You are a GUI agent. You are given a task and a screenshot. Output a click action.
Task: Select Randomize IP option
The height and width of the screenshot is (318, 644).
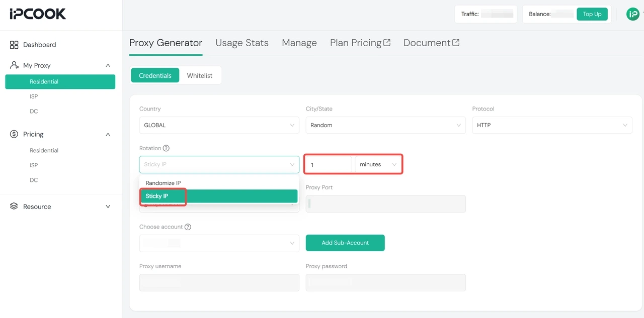219,183
